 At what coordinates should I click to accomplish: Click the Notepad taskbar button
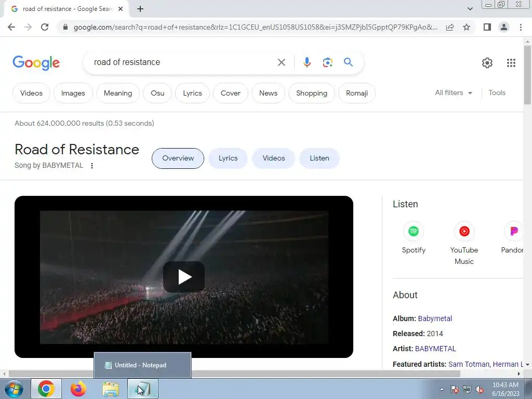pos(143,389)
